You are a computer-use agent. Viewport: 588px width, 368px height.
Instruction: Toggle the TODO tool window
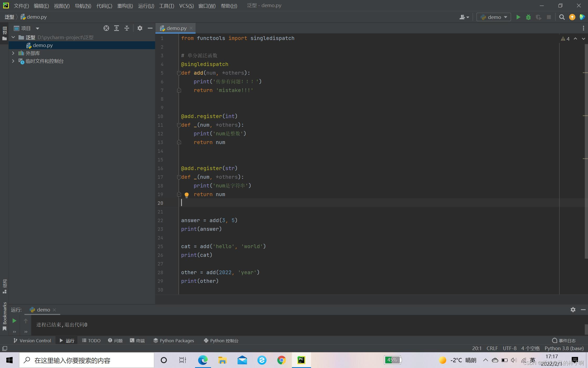coord(91,340)
